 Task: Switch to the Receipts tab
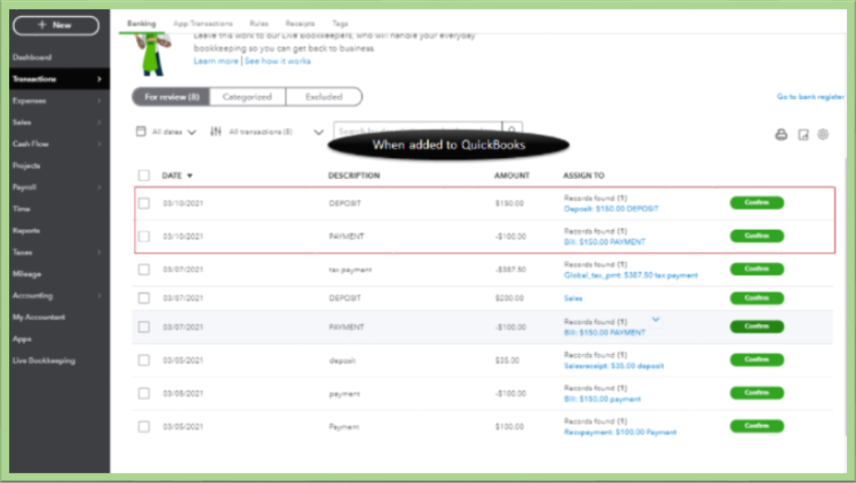tap(300, 23)
